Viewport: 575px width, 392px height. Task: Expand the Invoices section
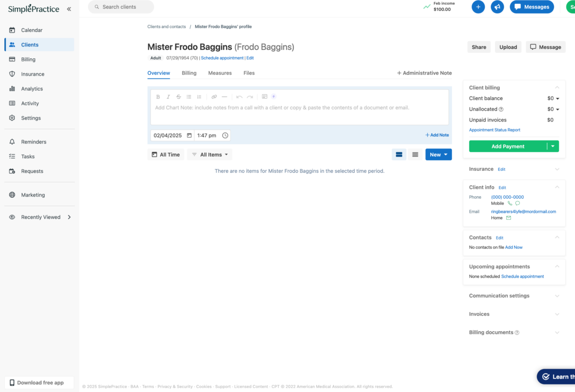tap(556, 314)
